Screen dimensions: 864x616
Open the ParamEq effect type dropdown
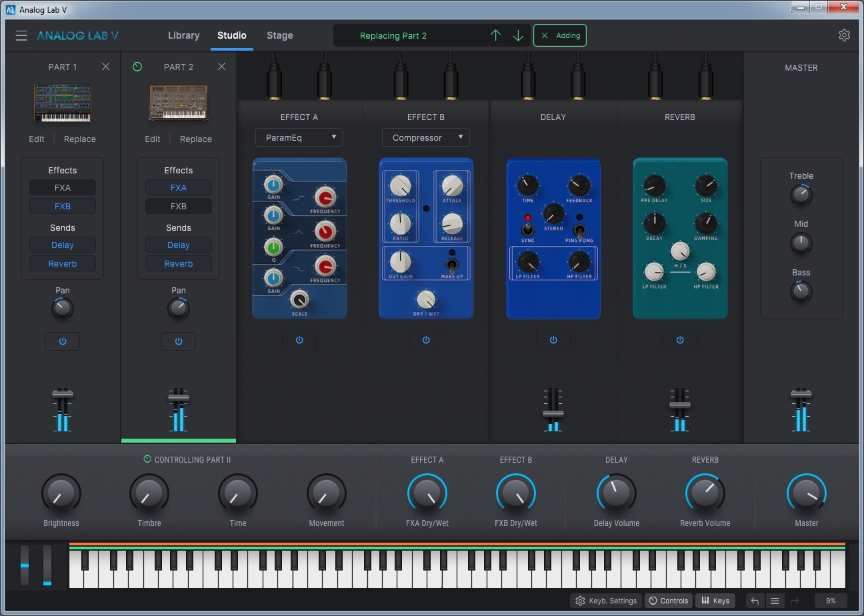point(299,137)
